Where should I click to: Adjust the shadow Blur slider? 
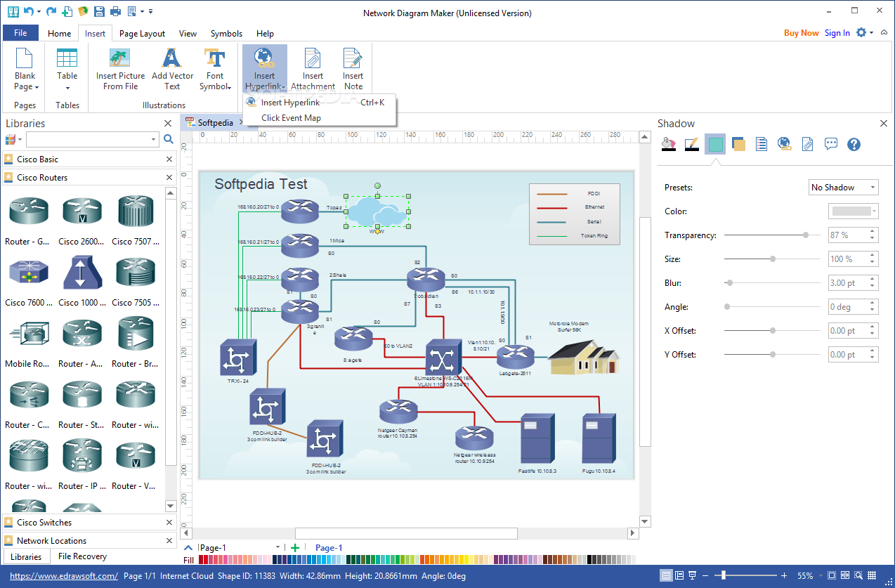[x=772, y=283]
